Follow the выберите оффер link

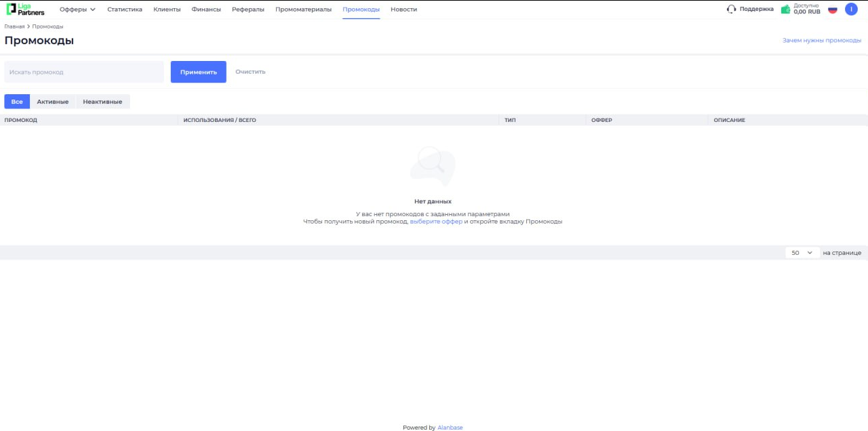tap(436, 222)
